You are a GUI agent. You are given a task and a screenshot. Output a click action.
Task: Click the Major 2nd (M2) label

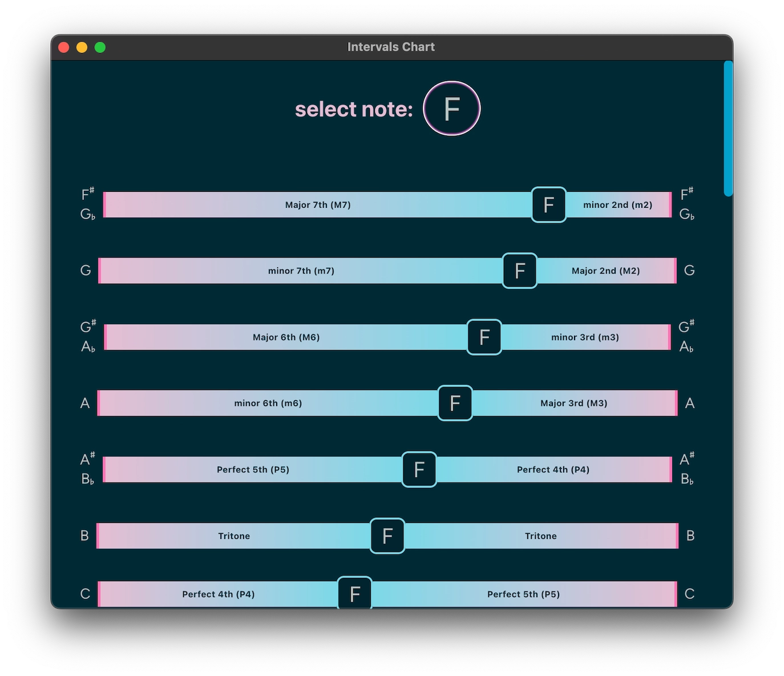tap(605, 271)
